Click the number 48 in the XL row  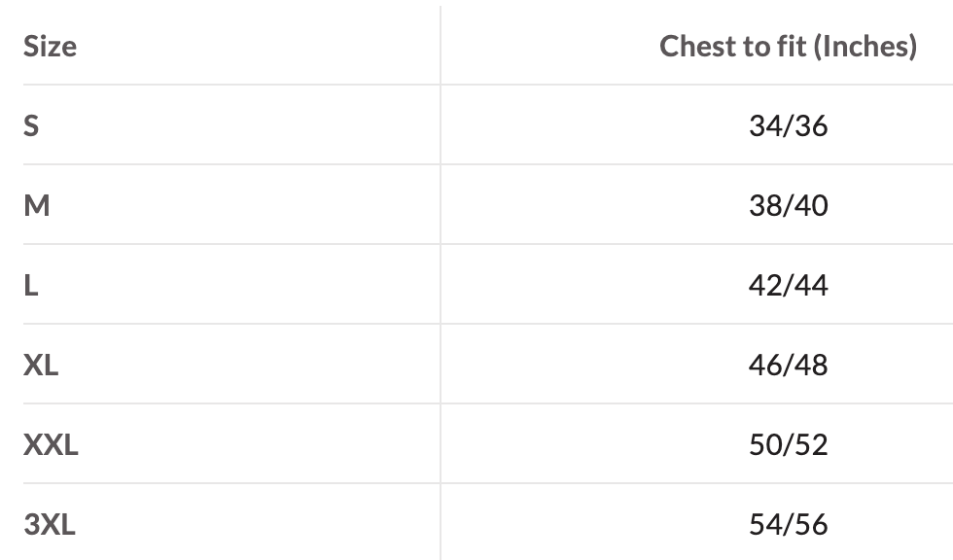pos(810,365)
